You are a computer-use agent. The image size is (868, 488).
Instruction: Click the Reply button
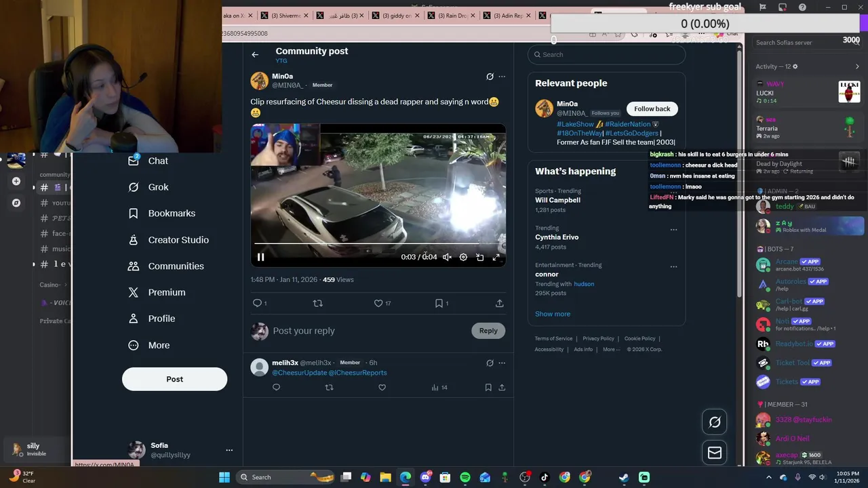coord(488,331)
